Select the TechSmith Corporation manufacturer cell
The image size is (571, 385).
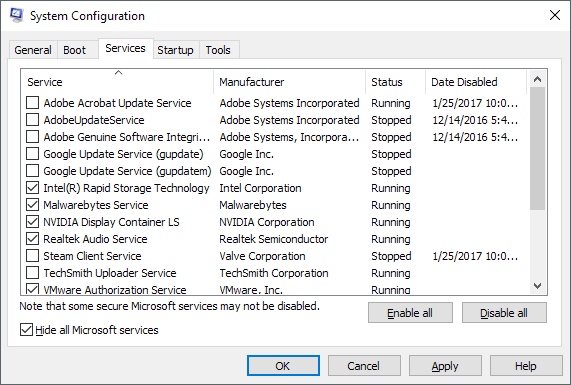pyautogui.click(x=274, y=273)
